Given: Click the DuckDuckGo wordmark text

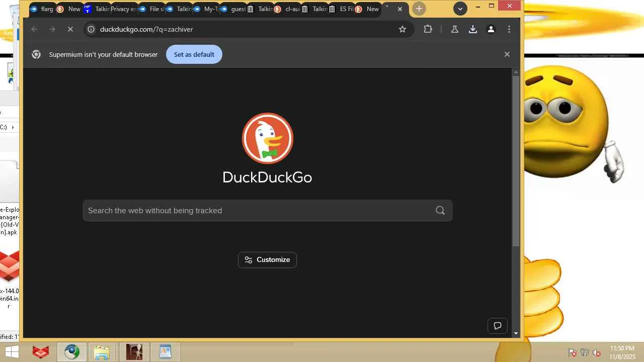Looking at the screenshot, I should click(x=267, y=177).
